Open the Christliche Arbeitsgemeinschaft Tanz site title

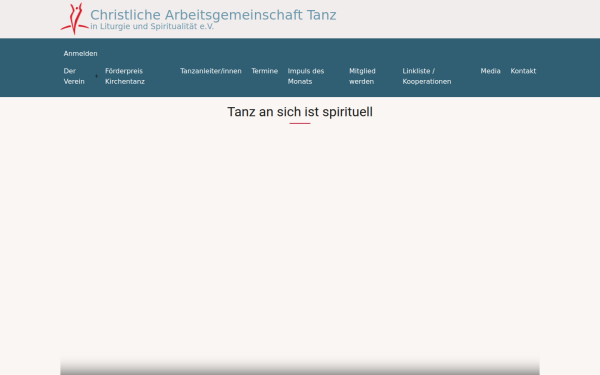click(x=213, y=15)
